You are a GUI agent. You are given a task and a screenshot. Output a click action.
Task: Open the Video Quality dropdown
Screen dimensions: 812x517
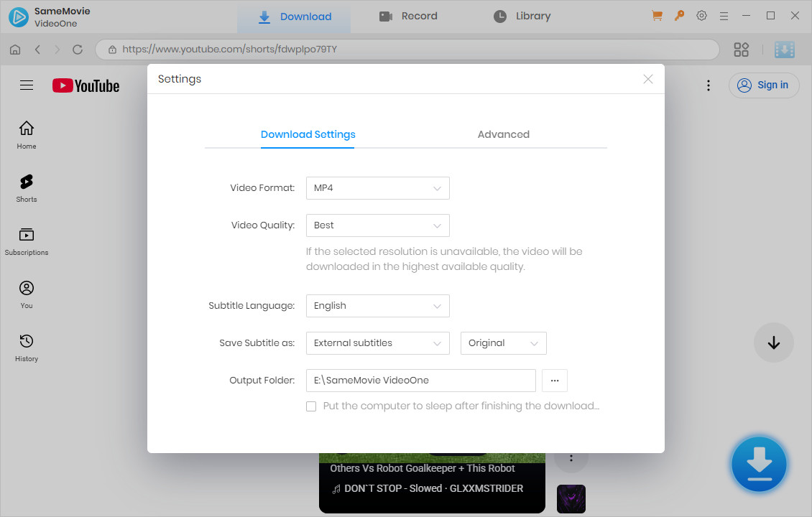(x=377, y=225)
